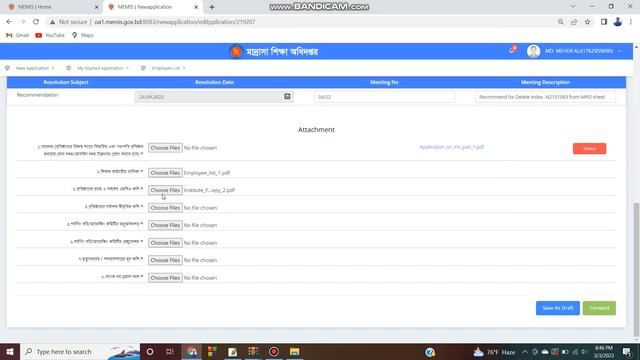
Task: Click the browser back arrow
Action: (x=9, y=22)
